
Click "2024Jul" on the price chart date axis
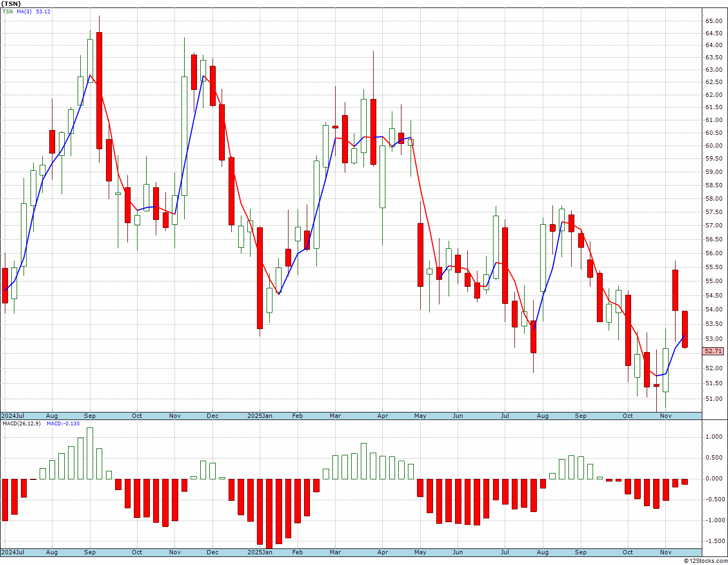coord(13,416)
